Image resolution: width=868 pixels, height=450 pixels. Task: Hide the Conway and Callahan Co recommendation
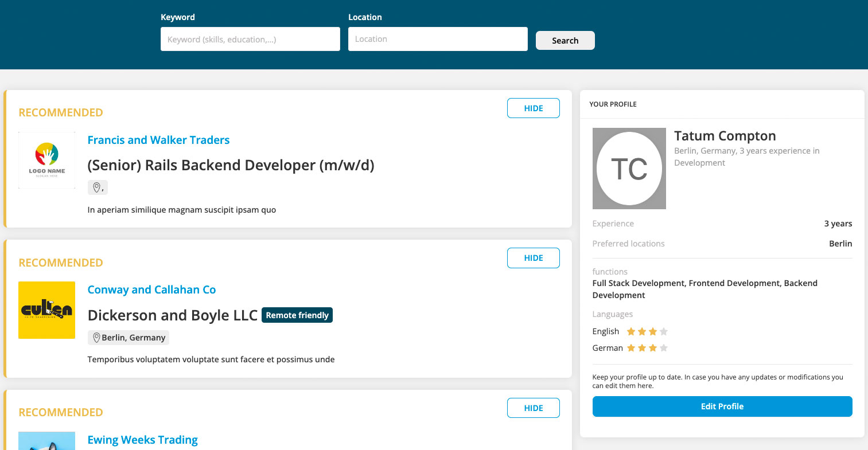(534, 258)
